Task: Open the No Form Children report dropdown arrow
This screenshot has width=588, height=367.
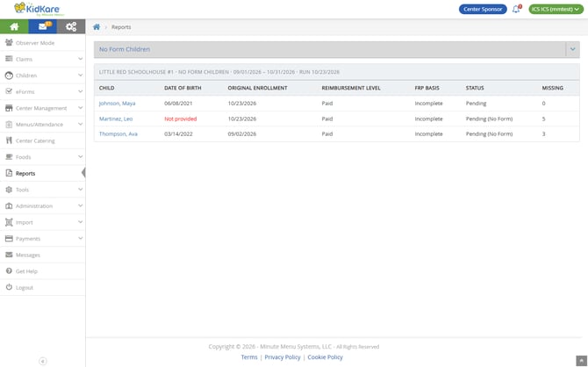Action: click(572, 49)
